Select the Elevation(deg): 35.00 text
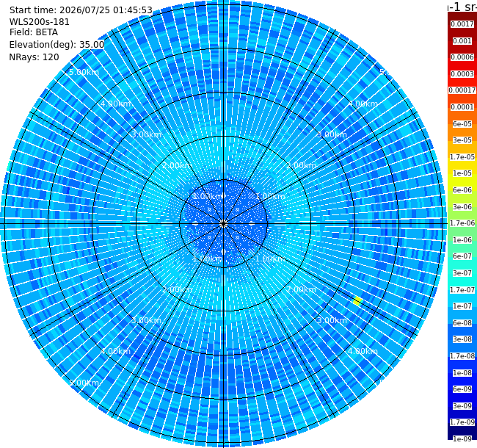This screenshot has height=448, width=477. click(57, 45)
